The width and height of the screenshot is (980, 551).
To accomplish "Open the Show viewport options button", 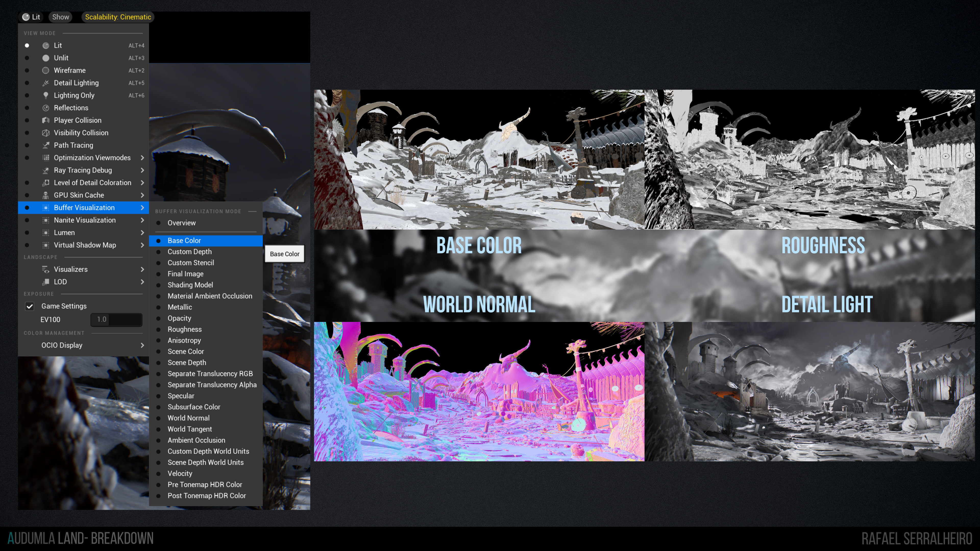I will [60, 17].
